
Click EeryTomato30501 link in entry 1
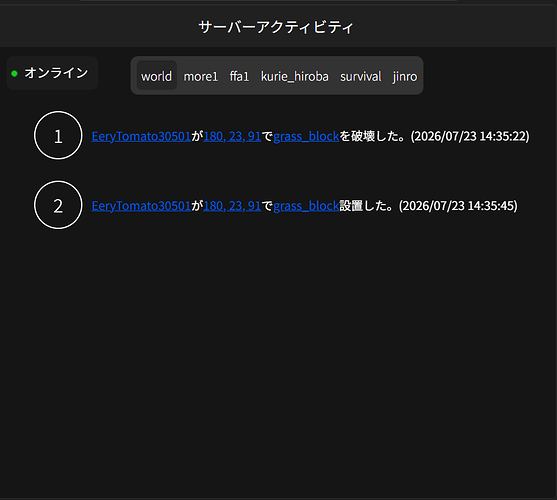tap(141, 136)
